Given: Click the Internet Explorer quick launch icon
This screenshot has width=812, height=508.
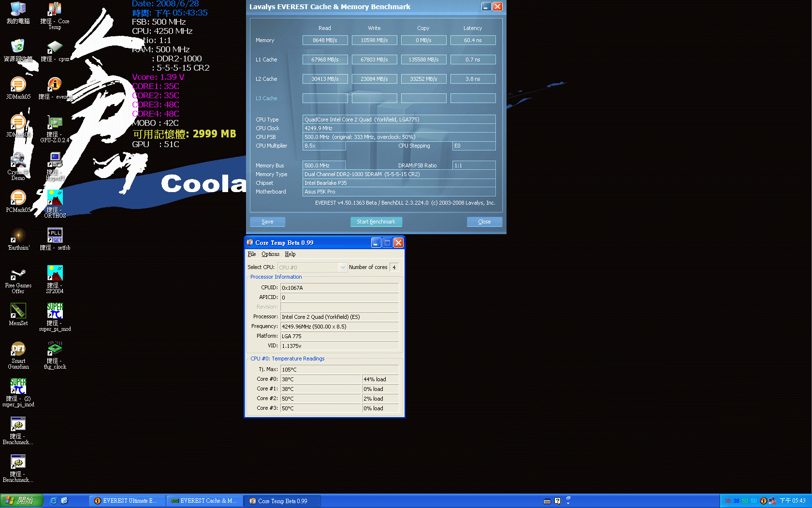Looking at the screenshot, I should pos(54,501).
